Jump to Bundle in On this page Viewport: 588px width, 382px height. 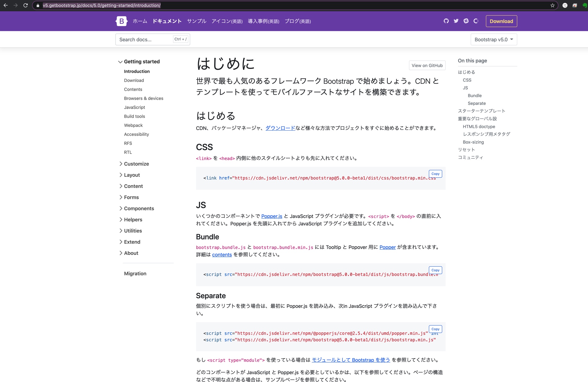point(475,95)
